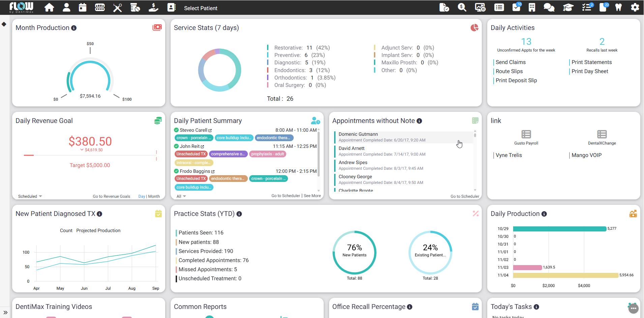Click Go to Revenue Goals link
The height and width of the screenshot is (318, 644).
111,196
